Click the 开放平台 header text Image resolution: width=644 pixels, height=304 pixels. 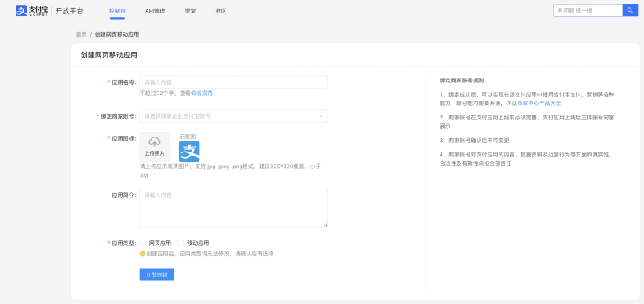(69, 11)
